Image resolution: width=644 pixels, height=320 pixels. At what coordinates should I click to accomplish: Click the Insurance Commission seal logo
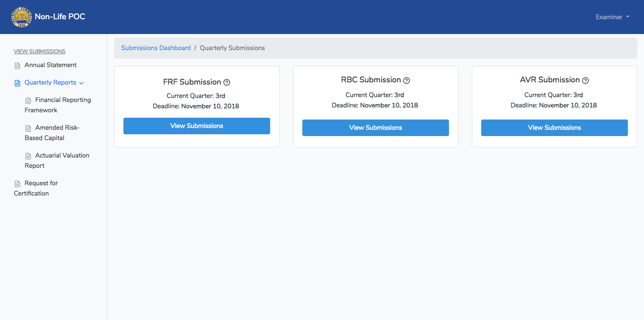point(21,17)
